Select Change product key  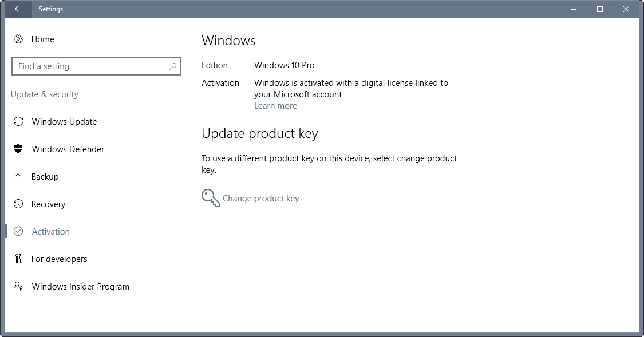(260, 199)
